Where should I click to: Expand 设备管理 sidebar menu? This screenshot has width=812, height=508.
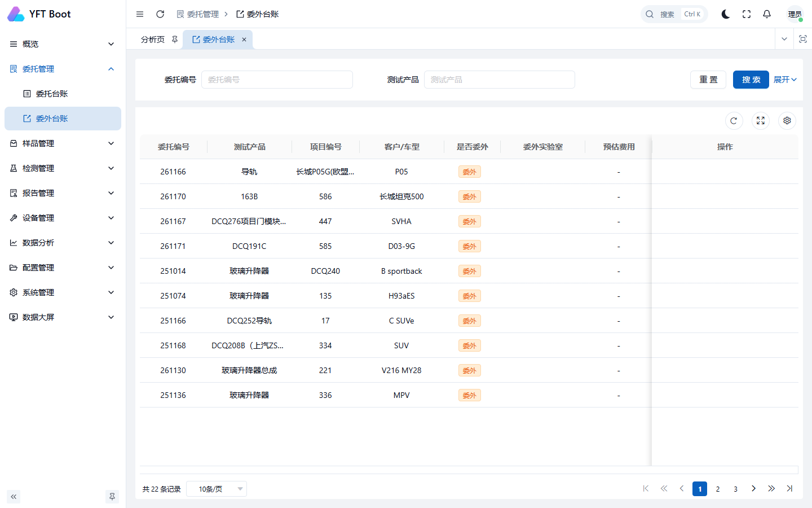click(63, 218)
